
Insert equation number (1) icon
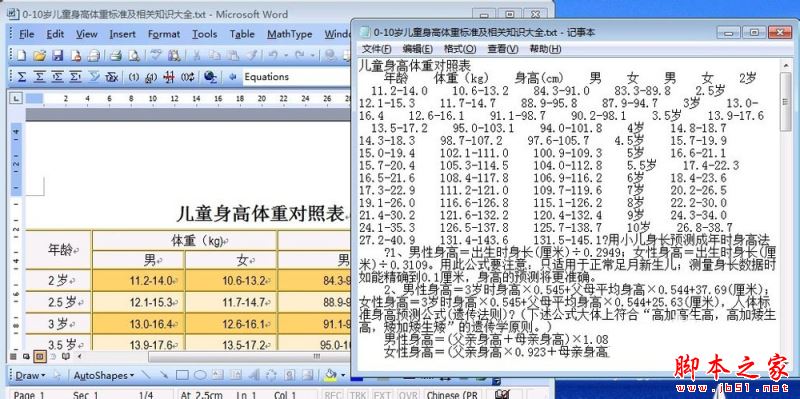133,77
